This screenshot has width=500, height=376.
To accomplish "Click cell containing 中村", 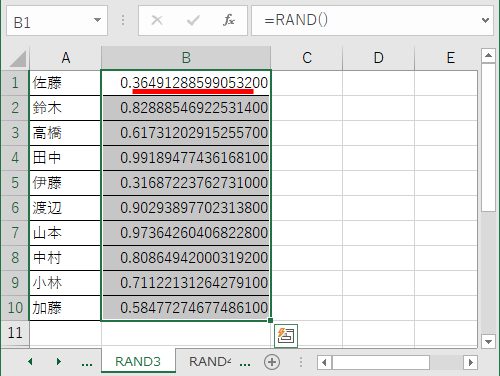I will 65,258.
